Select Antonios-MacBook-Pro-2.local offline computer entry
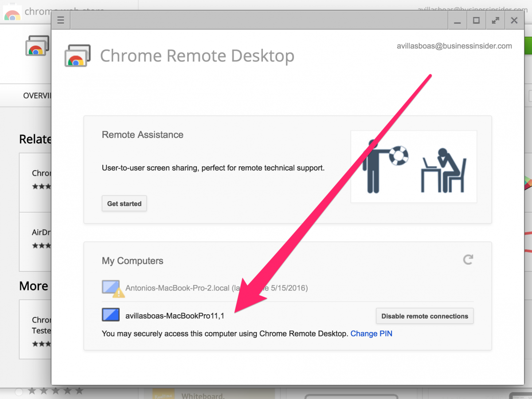This screenshot has height=399, width=532. 216,288
